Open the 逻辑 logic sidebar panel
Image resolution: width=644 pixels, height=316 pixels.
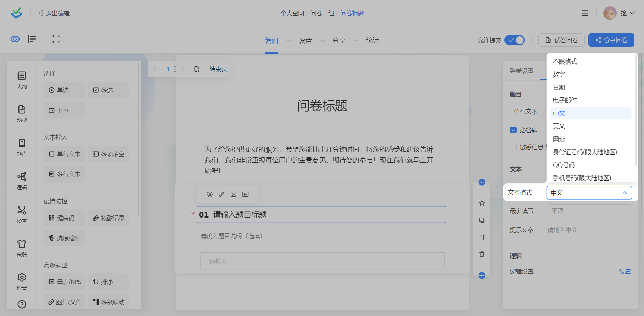[x=22, y=181]
